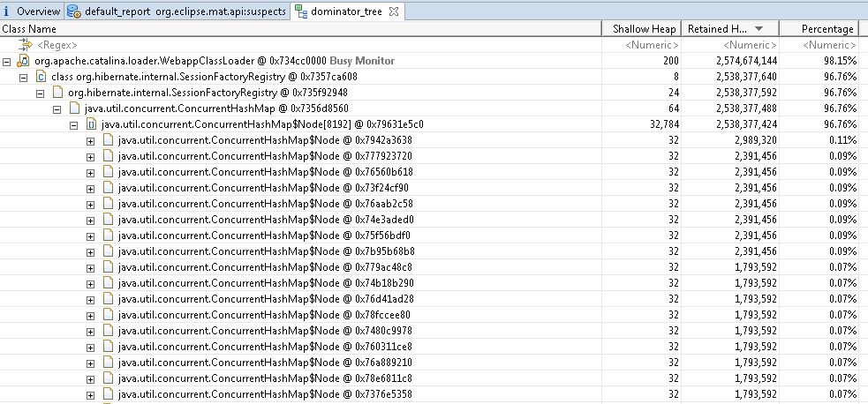The height and width of the screenshot is (404, 868).
Task: Click array icon of ConcurrentHashMap$Node[8192]
Action: [x=91, y=125]
